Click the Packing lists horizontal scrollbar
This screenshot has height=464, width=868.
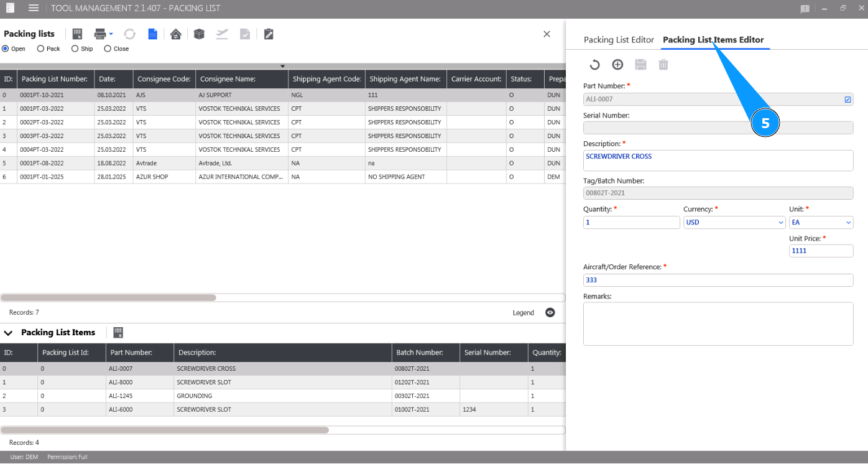109,298
